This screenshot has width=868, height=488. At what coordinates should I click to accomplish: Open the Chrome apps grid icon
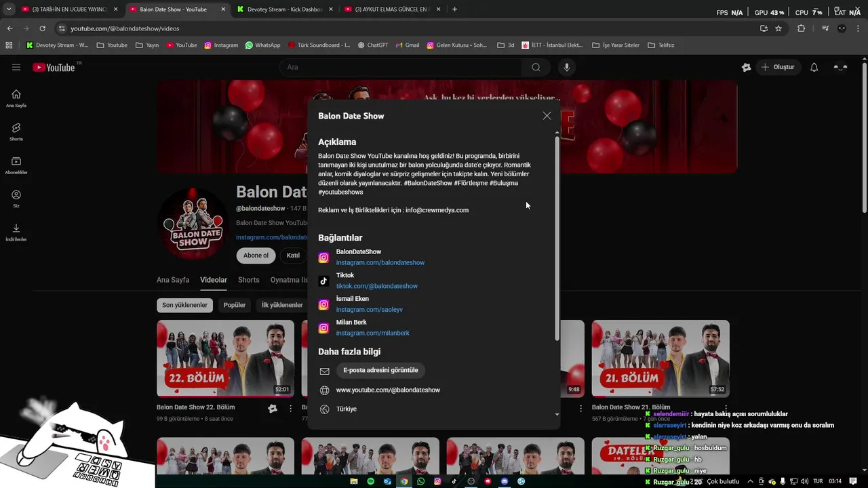click(9, 45)
